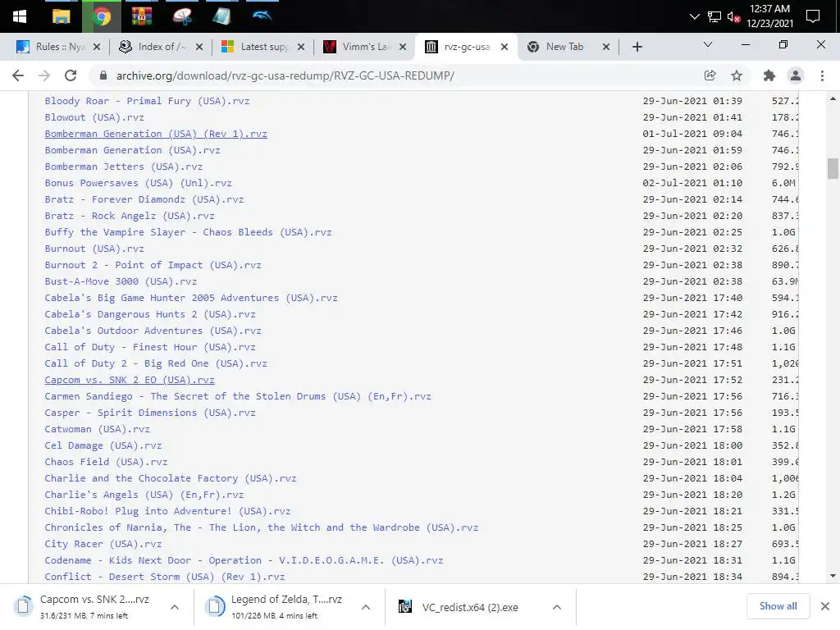Viewport: 840px width, 630px height.
Task: Close the downloads shelf
Action: tap(825, 606)
